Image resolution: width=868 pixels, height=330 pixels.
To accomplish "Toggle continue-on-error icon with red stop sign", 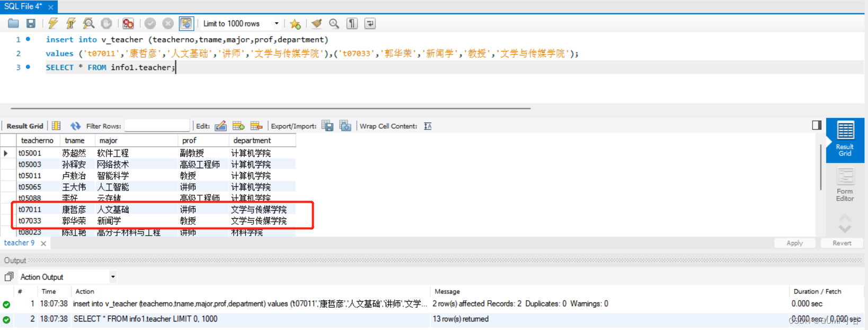I will (128, 23).
